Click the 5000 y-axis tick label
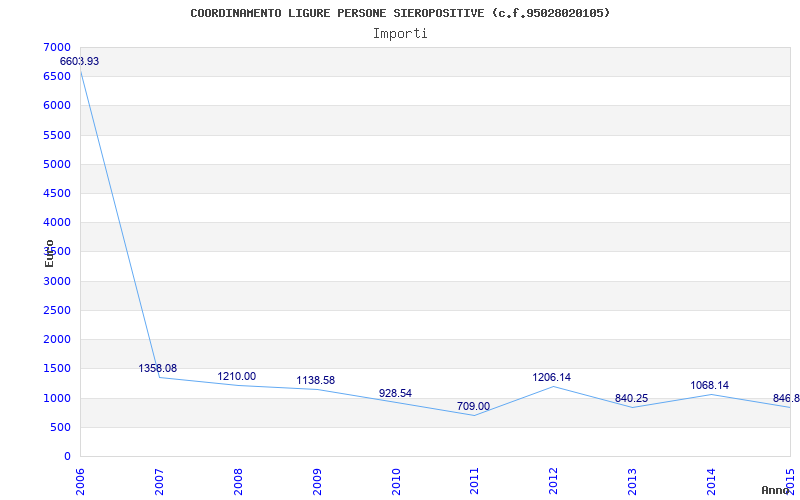Image resolution: width=800 pixels, height=500 pixels. click(x=58, y=164)
